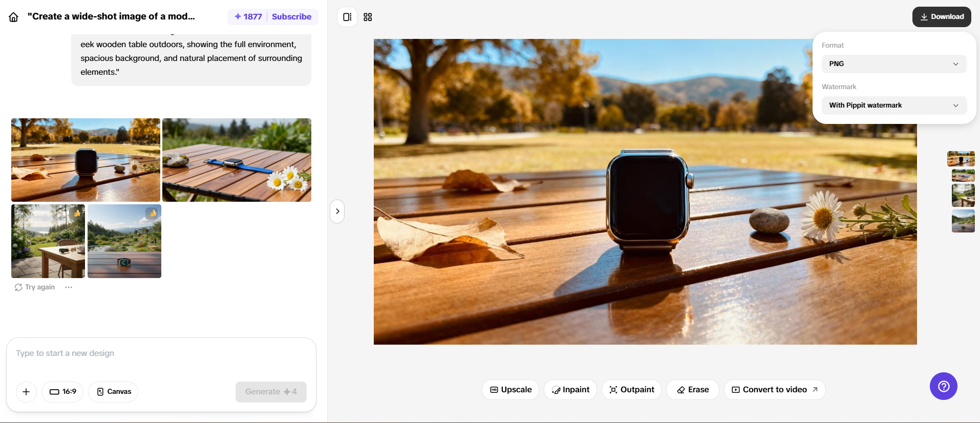Select the Erase tool
Screen dimensions: 980x423
[x=693, y=390]
